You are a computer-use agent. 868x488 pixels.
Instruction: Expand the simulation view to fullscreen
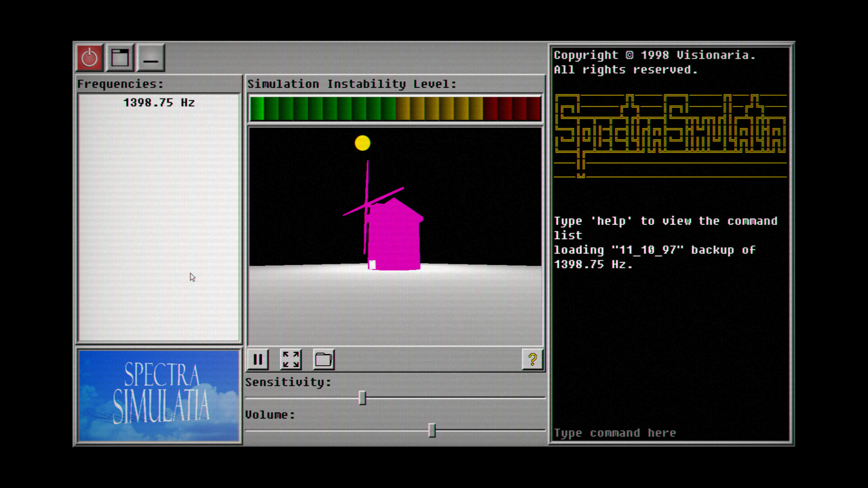[x=291, y=359]
